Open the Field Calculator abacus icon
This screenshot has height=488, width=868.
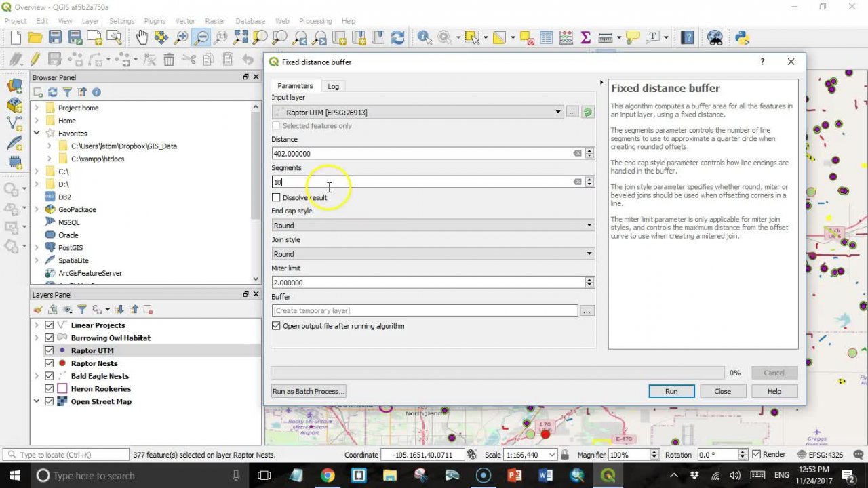pos(566,38)
